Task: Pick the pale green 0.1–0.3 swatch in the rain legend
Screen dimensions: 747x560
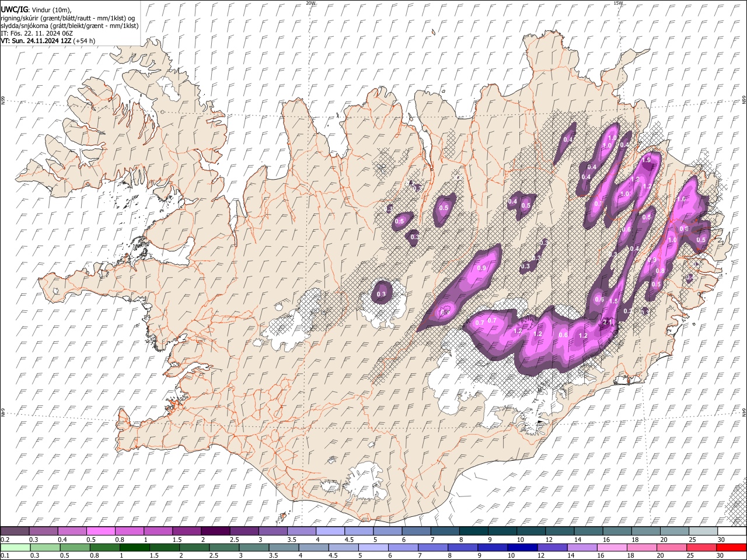Action: (x=15, y=547)
